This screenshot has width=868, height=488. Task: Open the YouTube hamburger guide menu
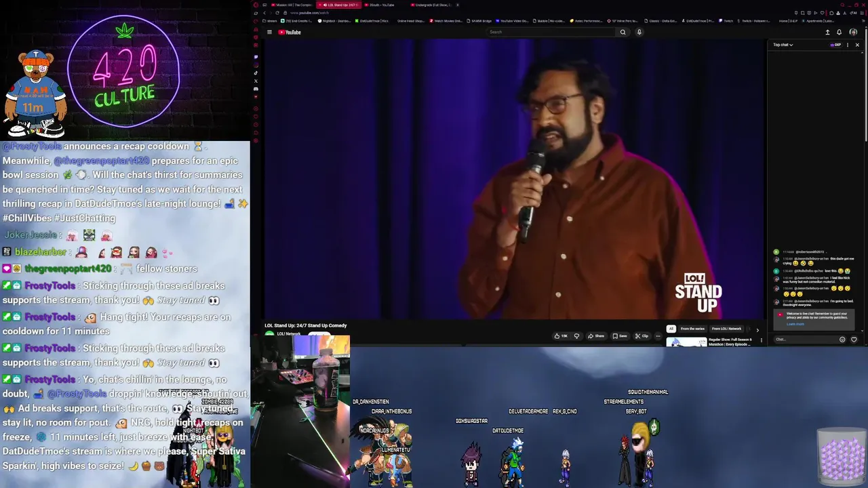[x=269, y=32]
